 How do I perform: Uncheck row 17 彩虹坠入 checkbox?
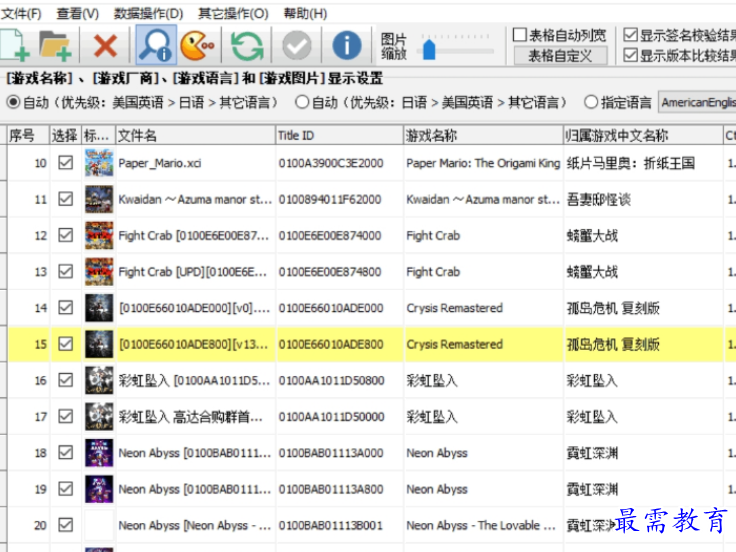[x=66, y=416]
